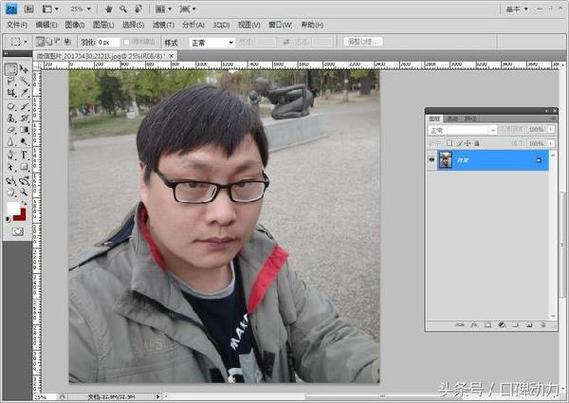Toggle the anti-alias checkbox in options bar
Viewport: 569px width, 403px height.
[126, 42]
